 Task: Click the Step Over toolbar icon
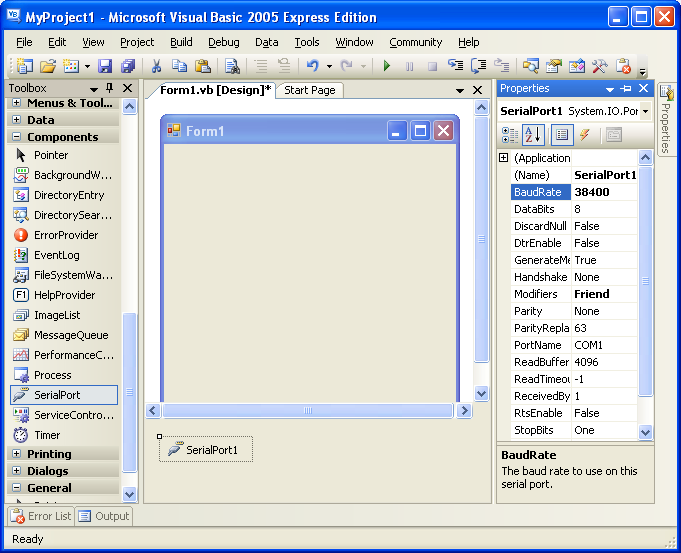(x=479, y=66)
